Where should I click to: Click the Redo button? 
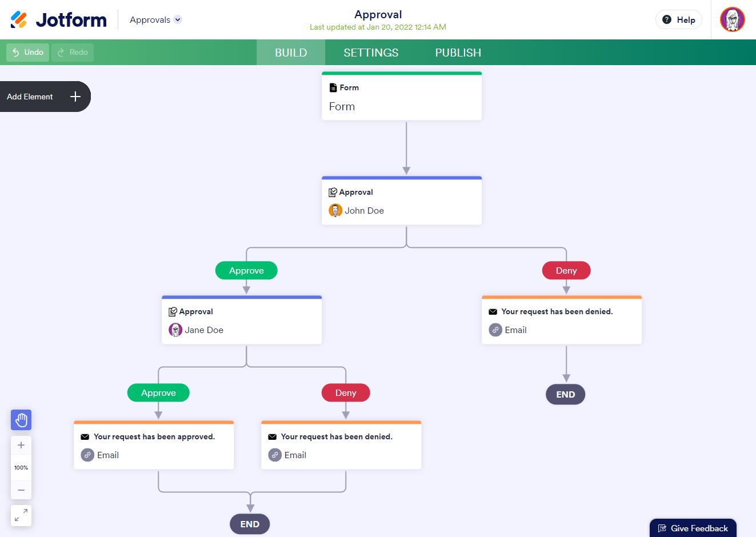click(x=73, y=53)
